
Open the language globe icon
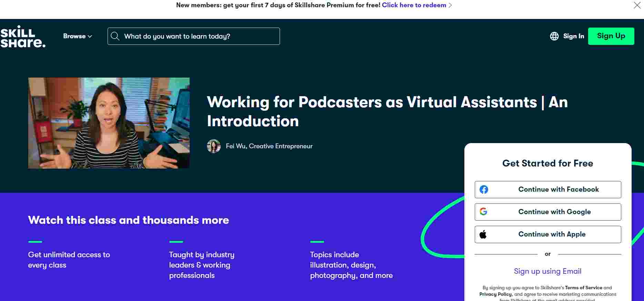coord(554,36)
